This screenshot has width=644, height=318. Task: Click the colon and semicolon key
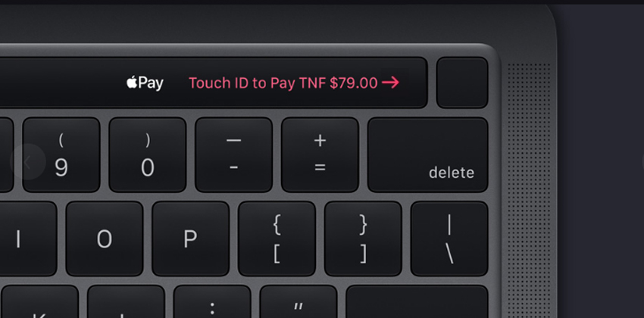pyautogui.click(x=212, y=301)
